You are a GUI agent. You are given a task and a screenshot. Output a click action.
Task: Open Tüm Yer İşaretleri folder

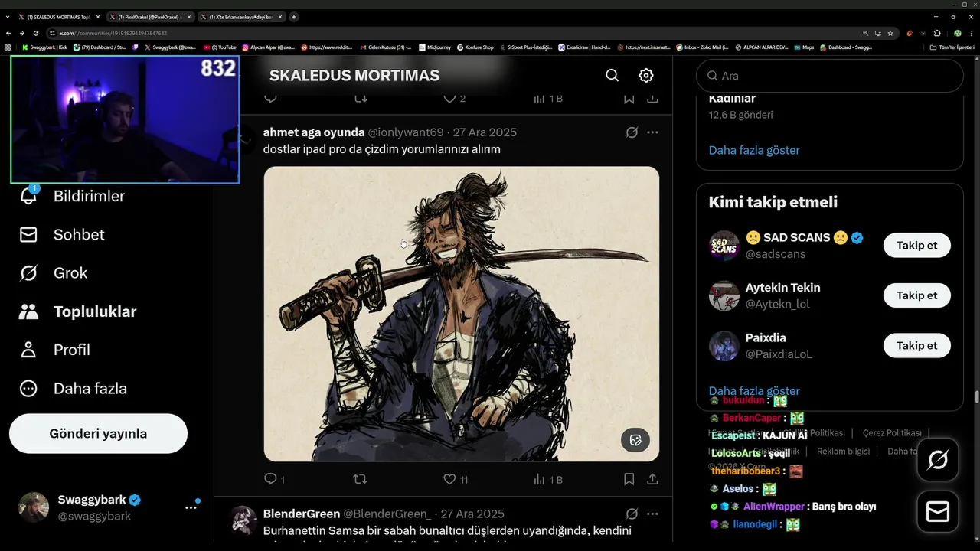(952, 47)
